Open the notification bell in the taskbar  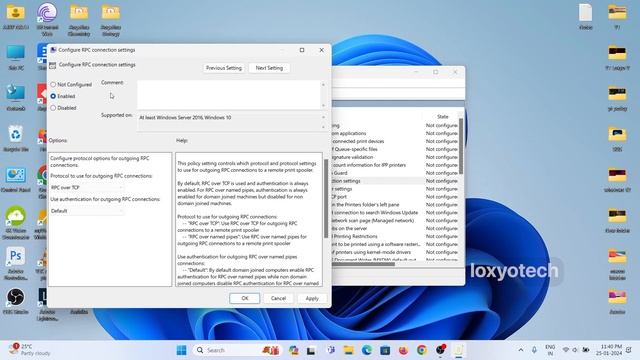click(x=629, y=350)
